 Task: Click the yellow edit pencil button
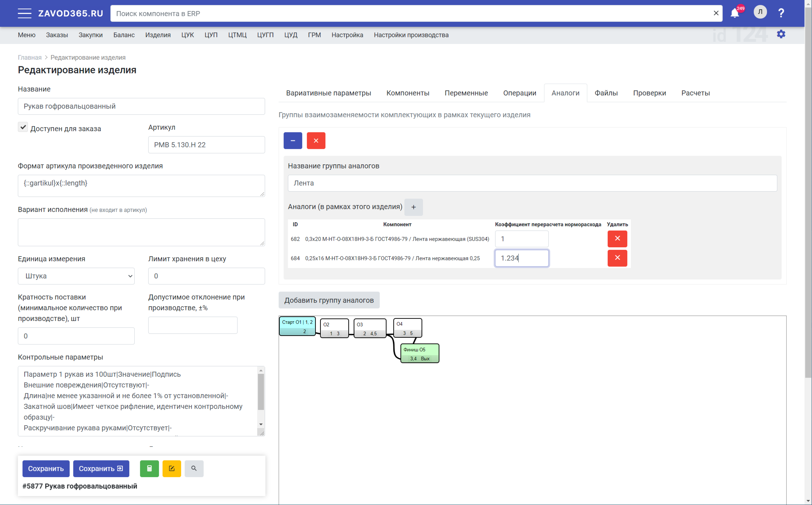point(171,468)
